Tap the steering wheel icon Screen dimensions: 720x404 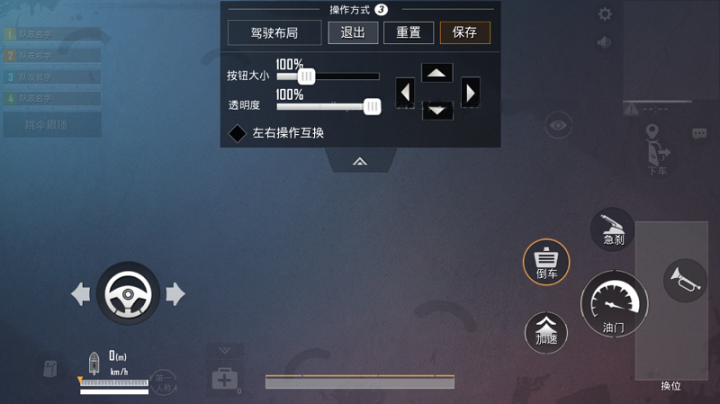tap(128, 293)
